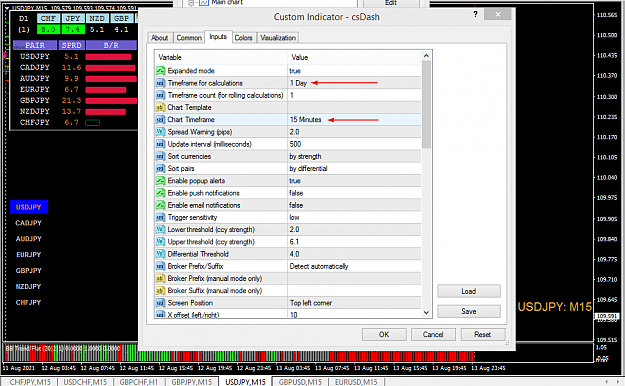Select CADJPY symbol button on chart

click(29, 223)
